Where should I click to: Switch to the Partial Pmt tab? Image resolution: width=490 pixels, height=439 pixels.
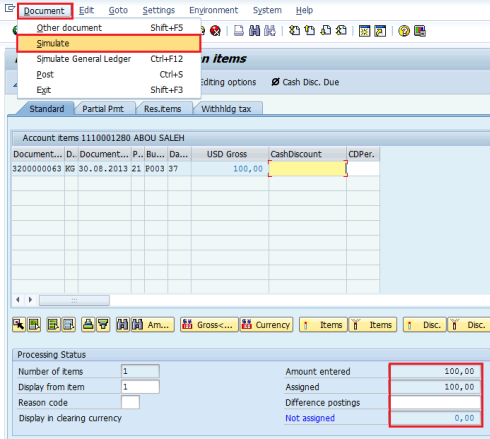click(x=103, y=109)
